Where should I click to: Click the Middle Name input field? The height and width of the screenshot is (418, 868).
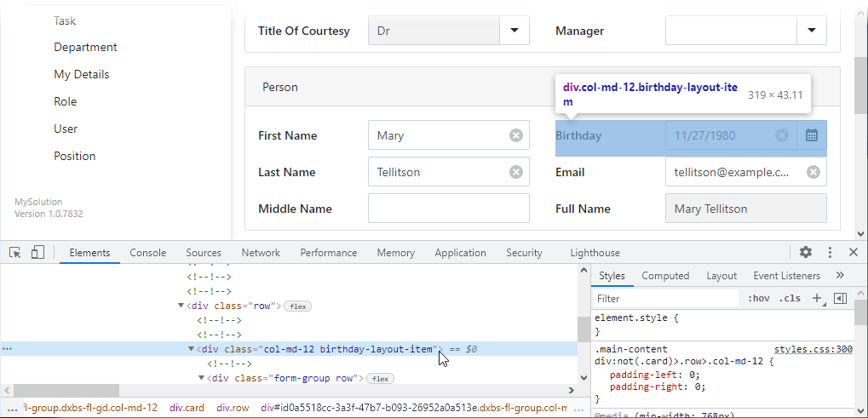click(x=448, y=209)
